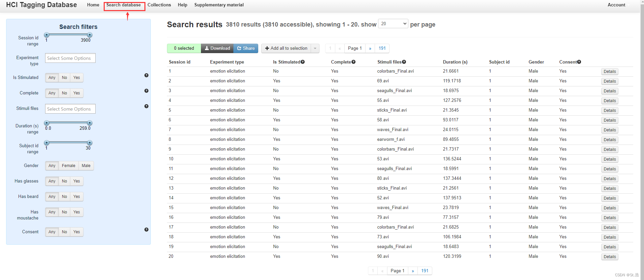
Task: Open Supplementary material in navigation bar
Action: [x=219, y=5]
